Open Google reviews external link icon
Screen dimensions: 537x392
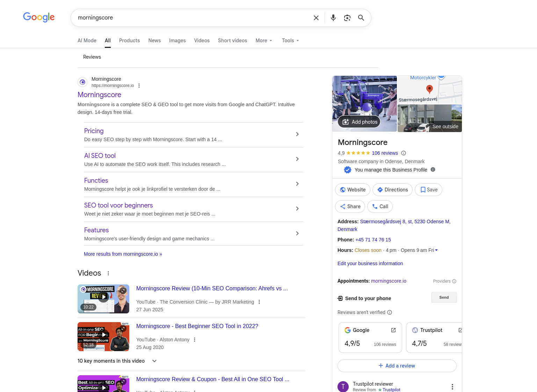393,330
